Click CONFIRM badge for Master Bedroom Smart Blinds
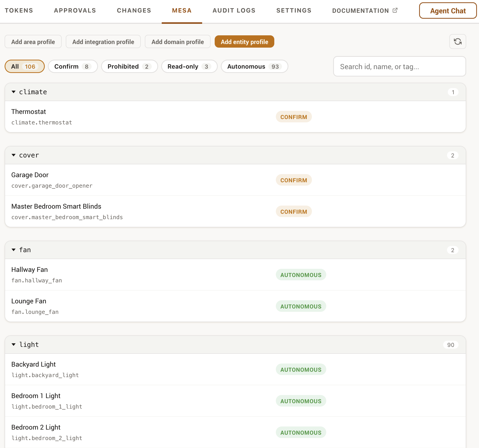This screenshot has height=448, width=479. [x=293, y=212]
